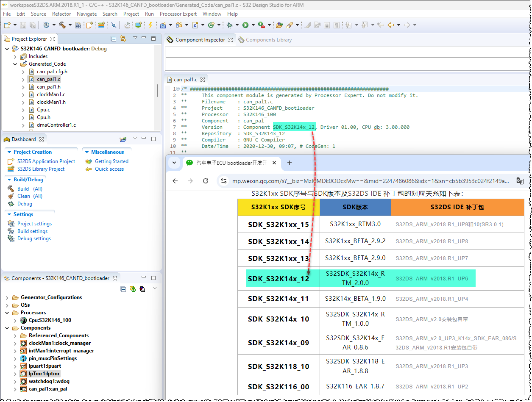Open the Project settings link in Dashboard
532x402 pixels.
[35, 223]
